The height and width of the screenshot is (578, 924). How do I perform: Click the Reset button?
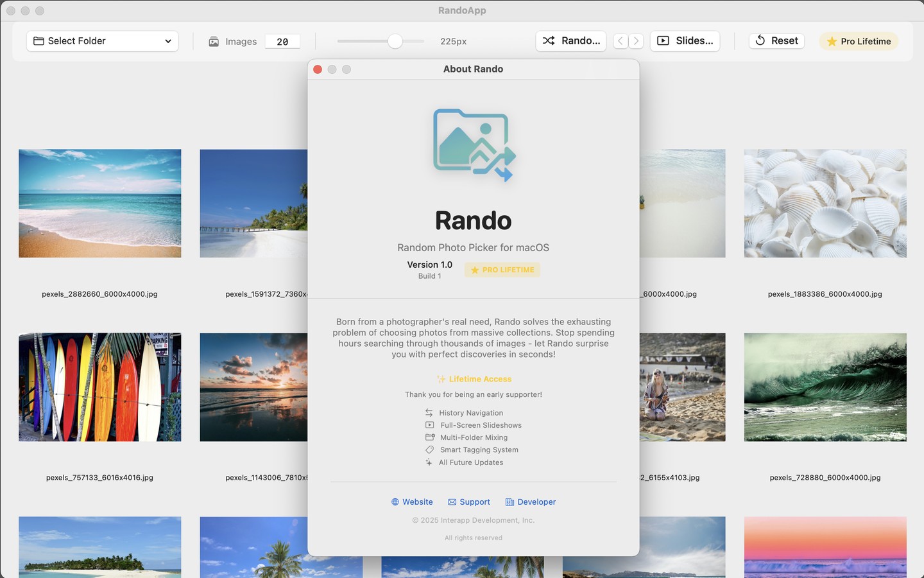tap(776, 40)
